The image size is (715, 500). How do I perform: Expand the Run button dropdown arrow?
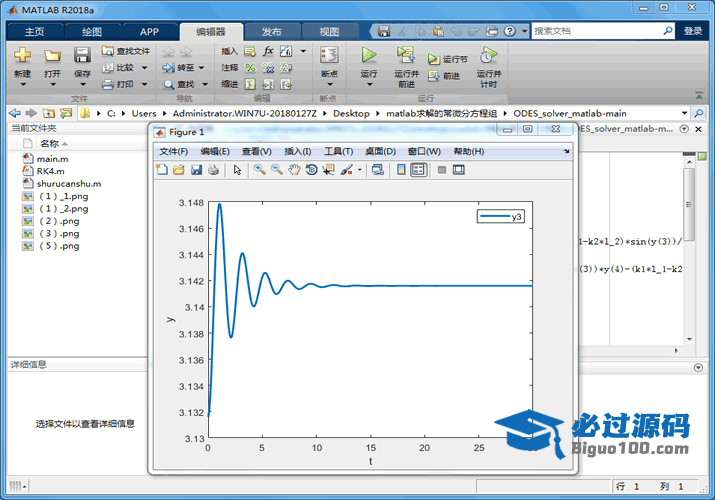pyautogui.click(x=369, y=84)
